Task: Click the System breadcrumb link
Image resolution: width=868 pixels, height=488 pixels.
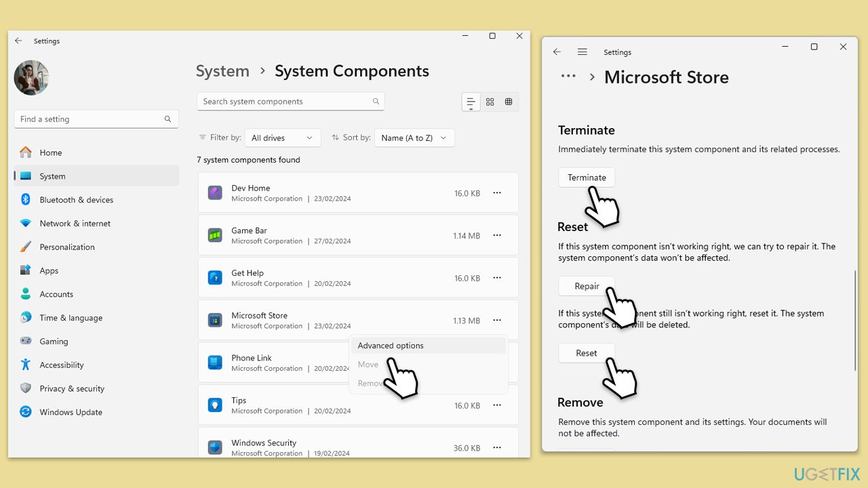Action: coord(222,71)
